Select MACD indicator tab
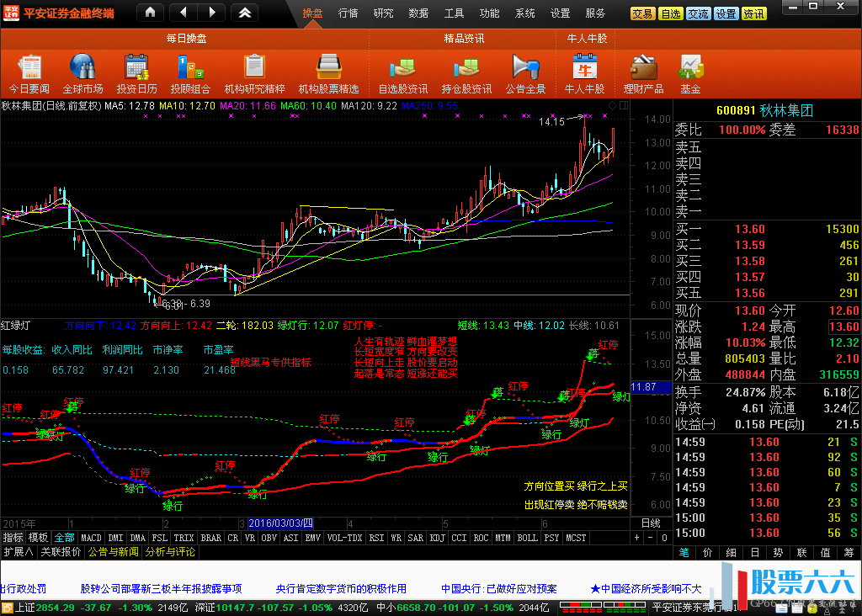 coord(91,538)
